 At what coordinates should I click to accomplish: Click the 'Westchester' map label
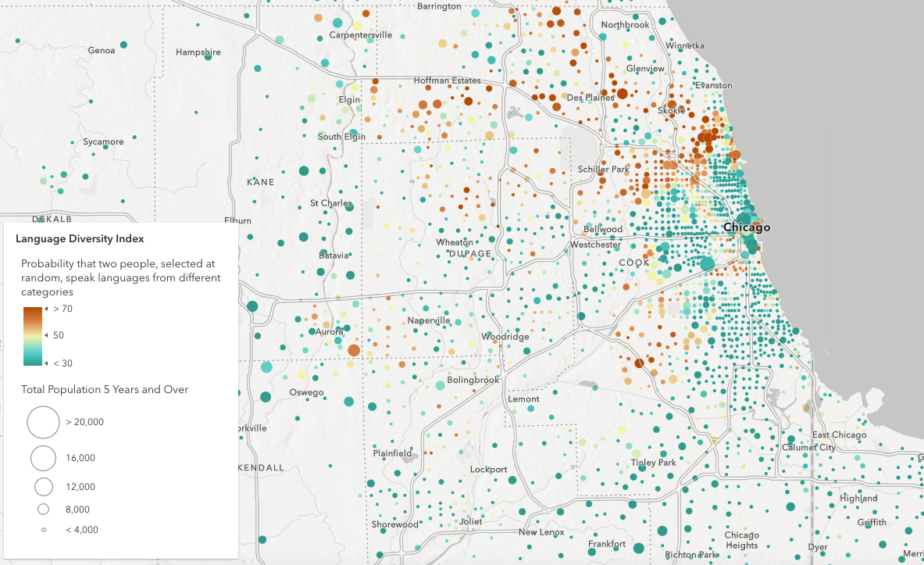click(x=595, y=244)
